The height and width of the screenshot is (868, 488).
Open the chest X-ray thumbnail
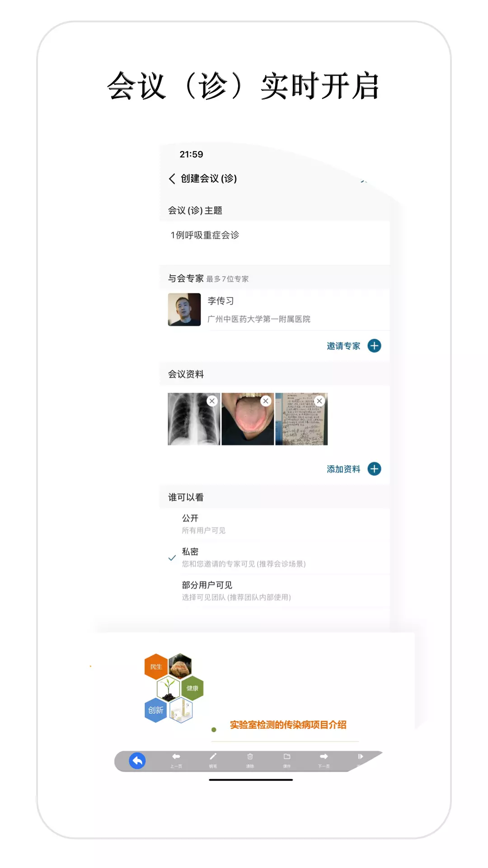click(194, 419)
